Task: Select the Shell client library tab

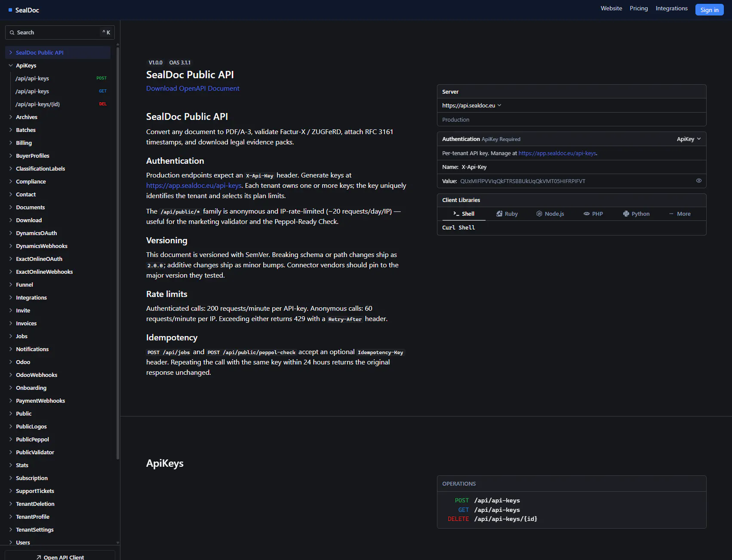Action: point(464,214)
